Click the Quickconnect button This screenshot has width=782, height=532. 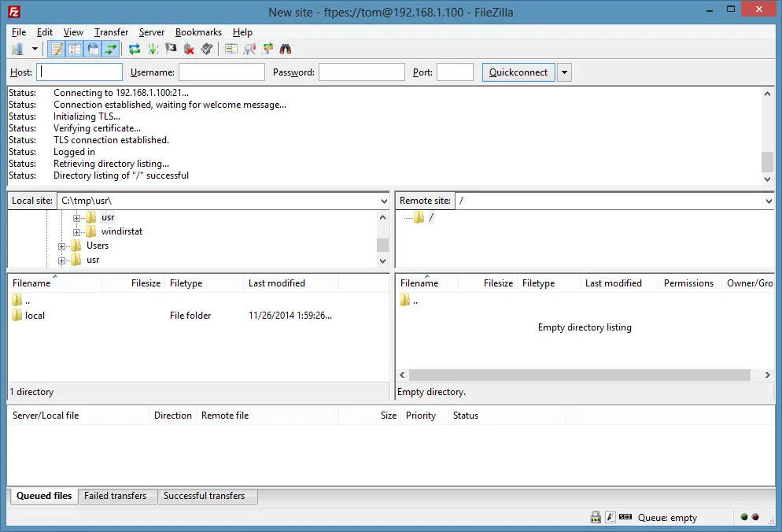pos(518,72)
